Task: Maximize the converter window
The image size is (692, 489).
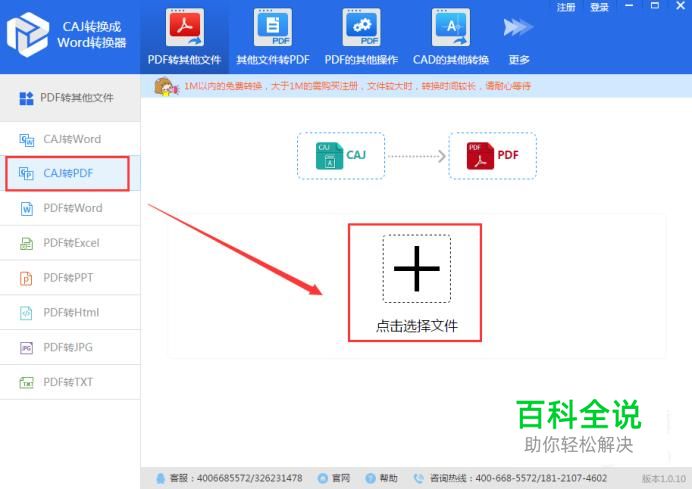Action: [x=655, y=6]
